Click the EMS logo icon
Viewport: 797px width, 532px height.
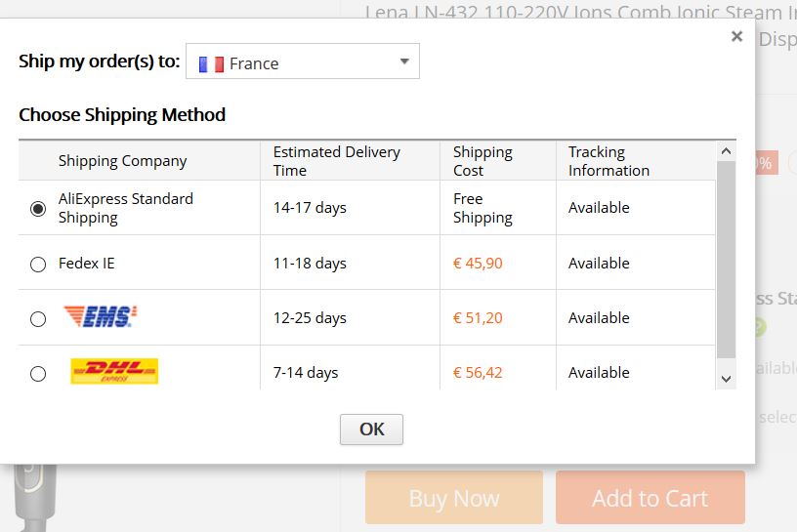[x=101, y=317]
